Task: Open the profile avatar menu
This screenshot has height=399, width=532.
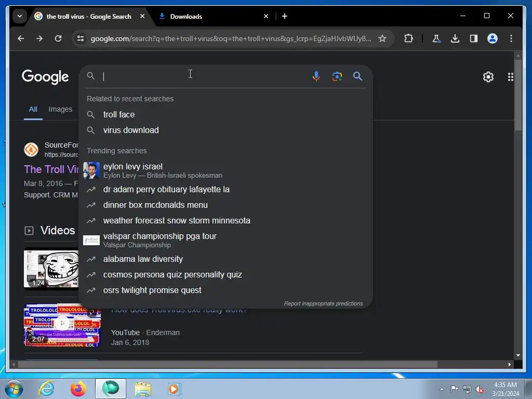Action: click(x=493, y=38)
